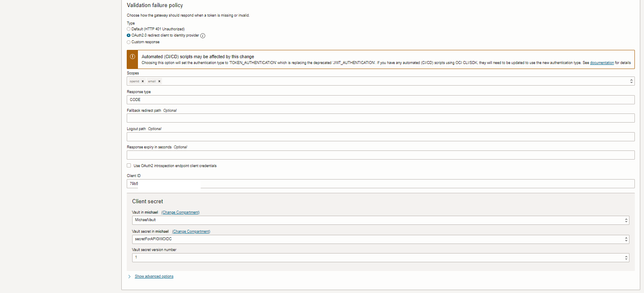Select Default (HTTP 401 Unauthorized) option
The height and width of the screenshot is (293, 644).
click(129, 29)
